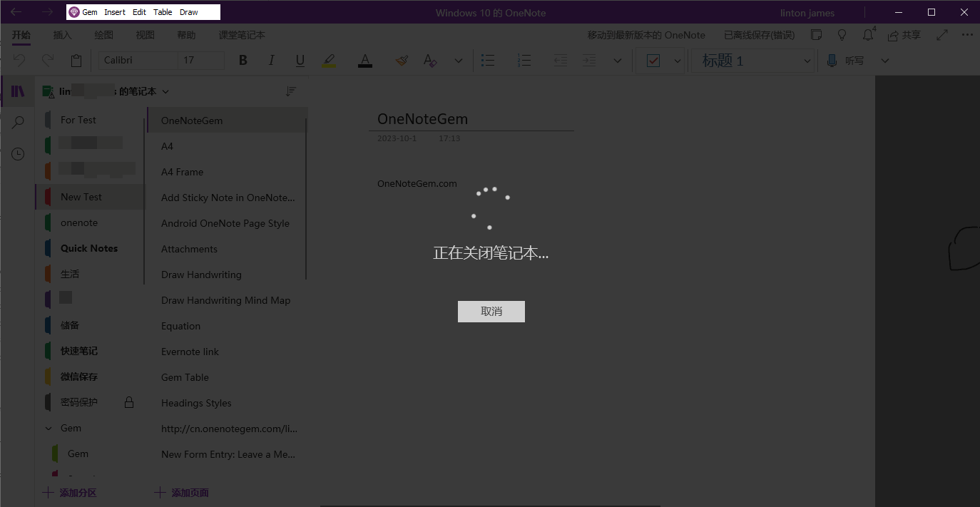Collapse the Gem section group
The image size is (980, 507).
click(x=49, y=429)
